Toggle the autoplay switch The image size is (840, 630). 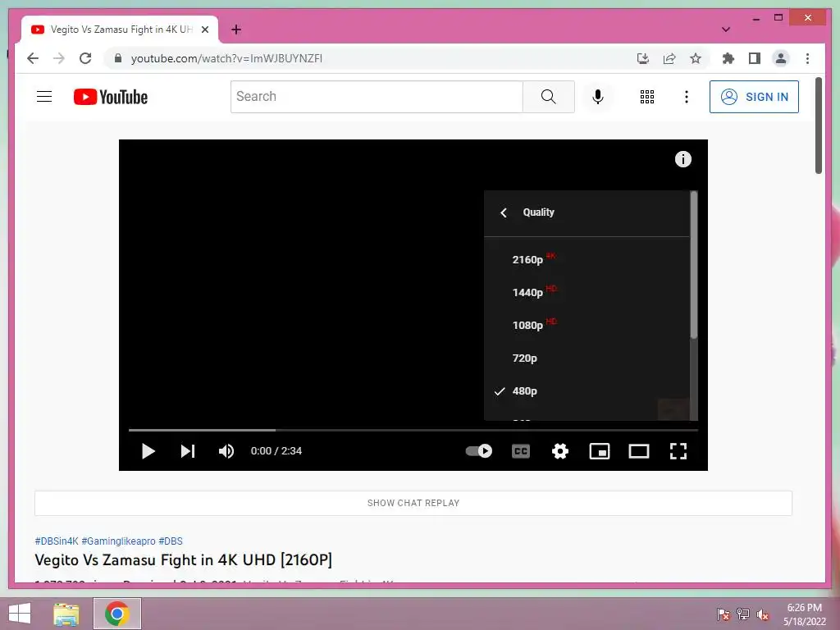point(479,451)
